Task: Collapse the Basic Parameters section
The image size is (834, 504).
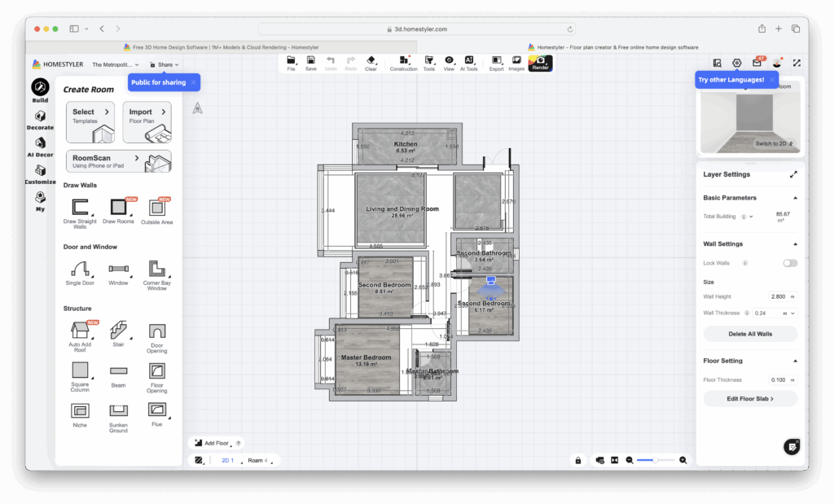Action: [797, 197]
